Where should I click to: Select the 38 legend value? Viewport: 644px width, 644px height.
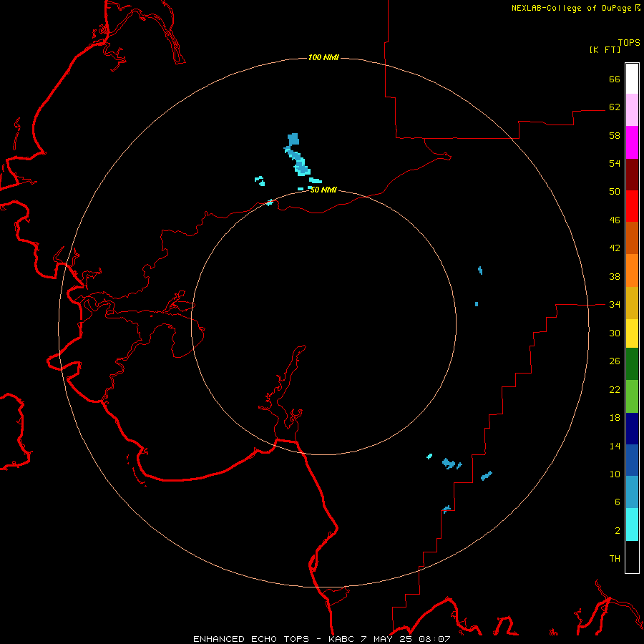(615, 276)
